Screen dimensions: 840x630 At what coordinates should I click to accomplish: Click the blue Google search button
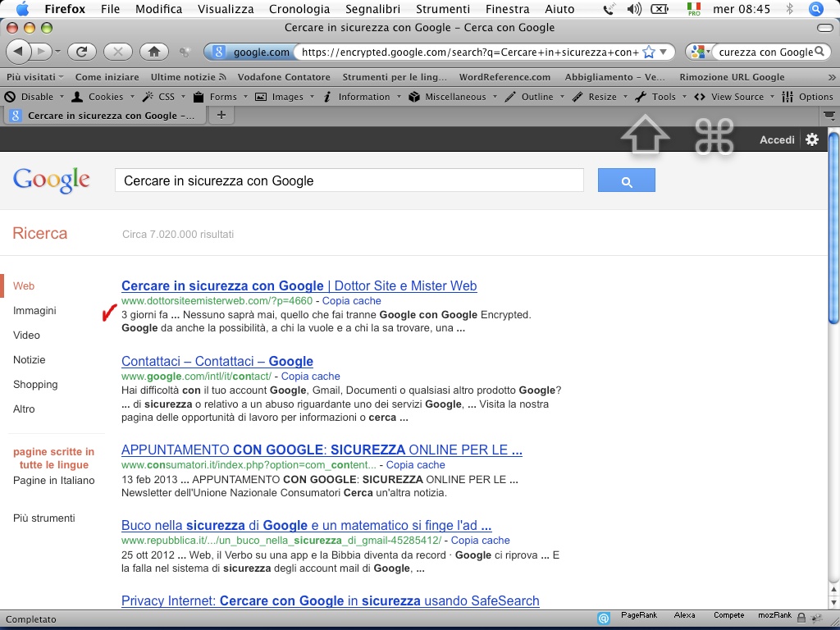pyautogui.click(x=626, y=180)
